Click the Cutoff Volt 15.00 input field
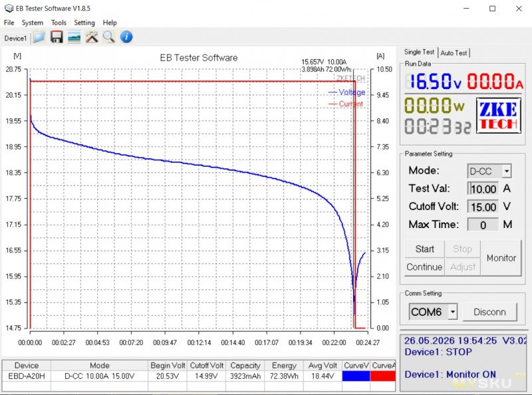This screenshot has width=532, height=395. (x=483, y=207)
